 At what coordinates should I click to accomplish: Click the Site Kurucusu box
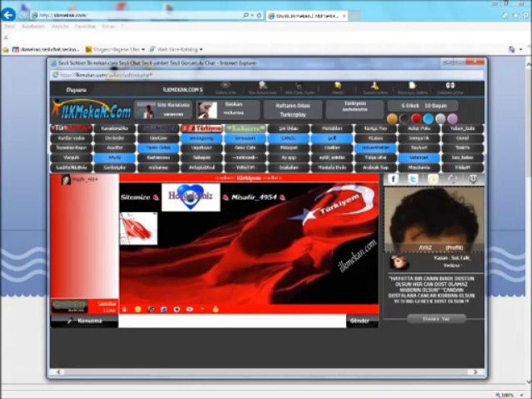pyautogui.click(x=163, y=110)
